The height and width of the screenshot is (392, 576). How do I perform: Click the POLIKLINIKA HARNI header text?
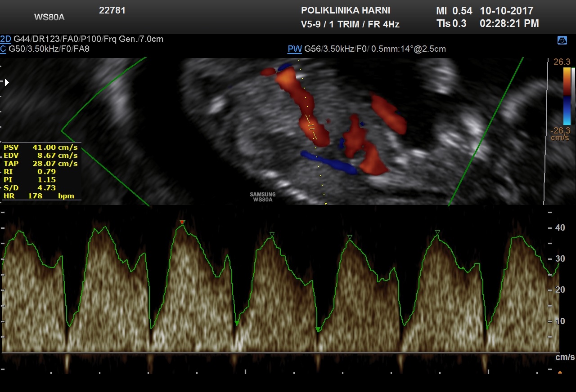point(345,11)
